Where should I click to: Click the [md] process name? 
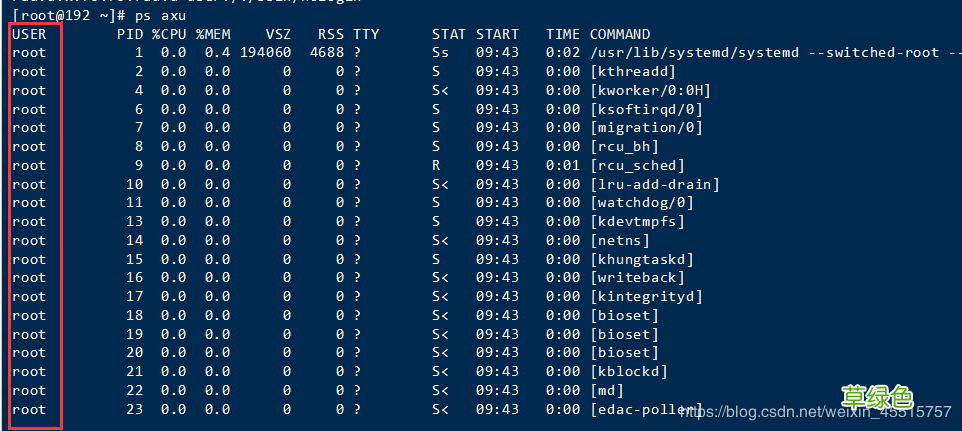(607, 390)
